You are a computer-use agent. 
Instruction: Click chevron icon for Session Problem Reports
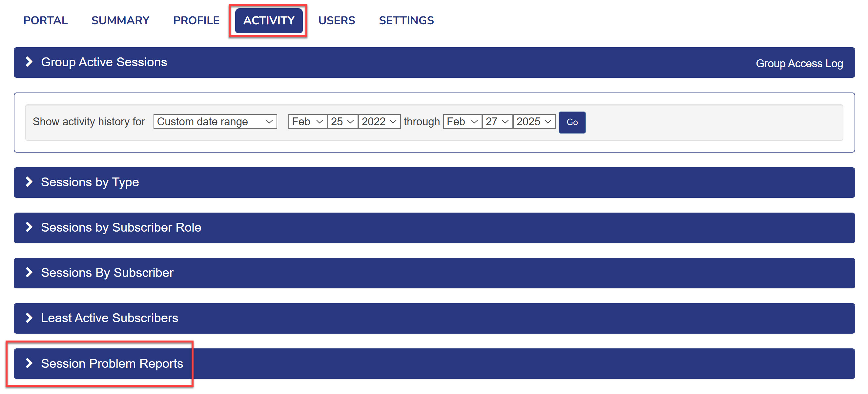click(29, 363)
